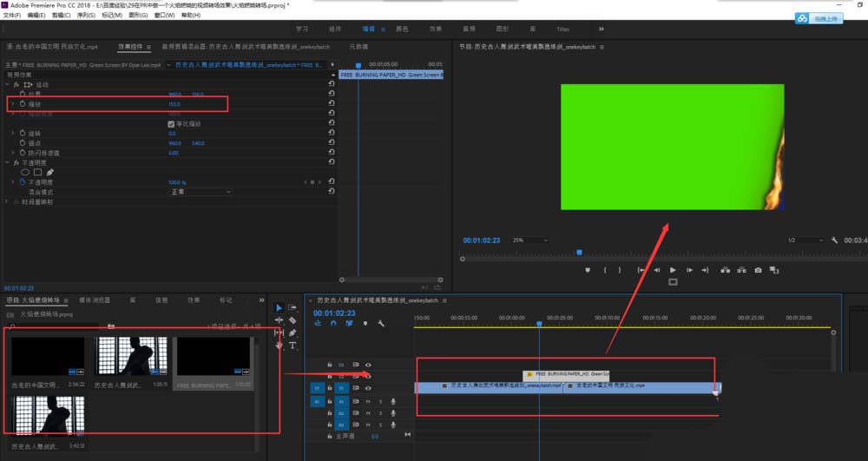Screen dimensions: 868x461
Task: Select the Type (T) tool
Action: (x=293, y=346)
